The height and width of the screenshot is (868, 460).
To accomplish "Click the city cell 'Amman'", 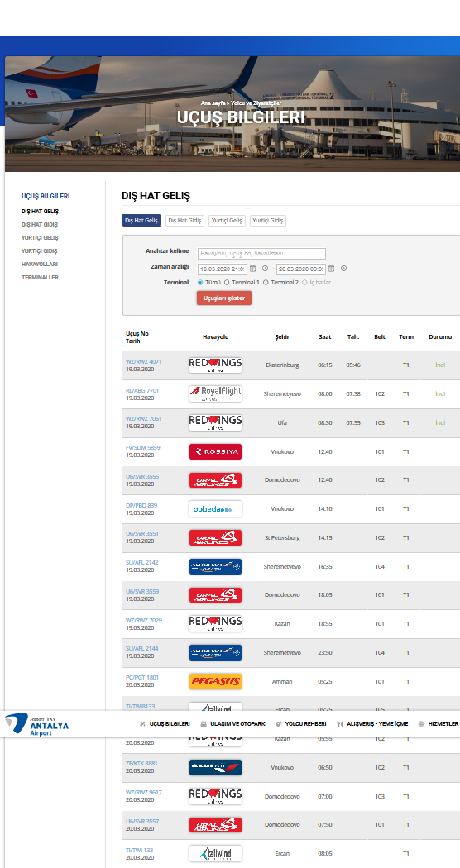I will point(283,681).
